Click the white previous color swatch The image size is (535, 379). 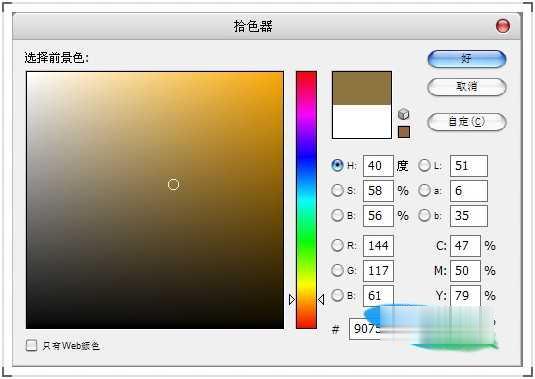(362, 121)
